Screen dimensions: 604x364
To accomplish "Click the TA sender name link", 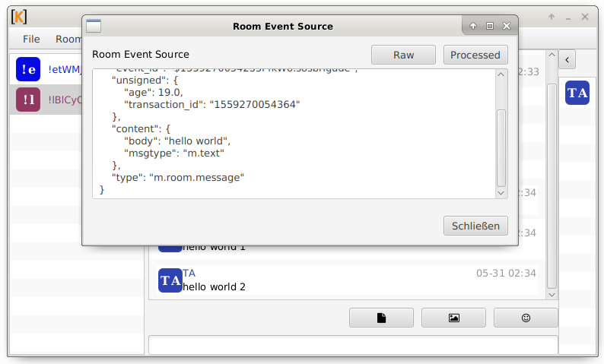I will pos(189,273).
